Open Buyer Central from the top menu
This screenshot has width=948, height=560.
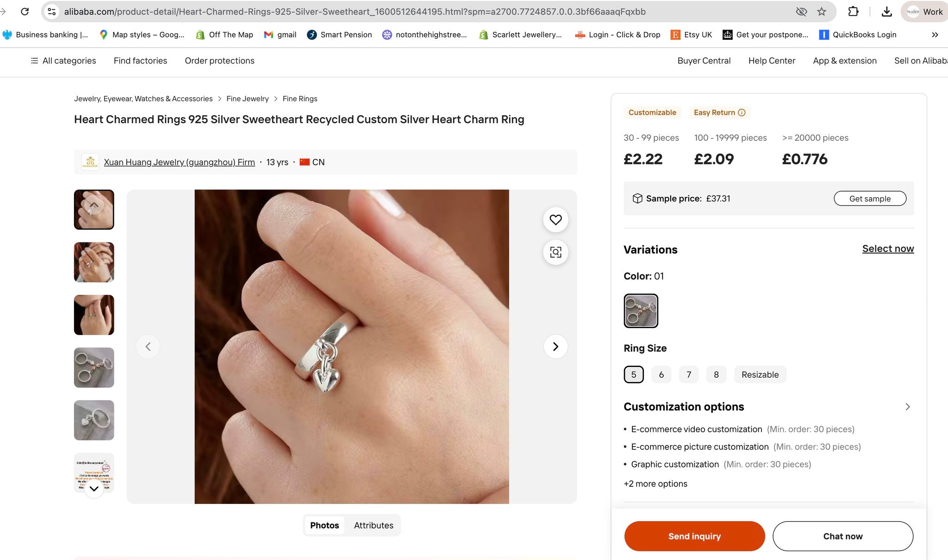704,61
